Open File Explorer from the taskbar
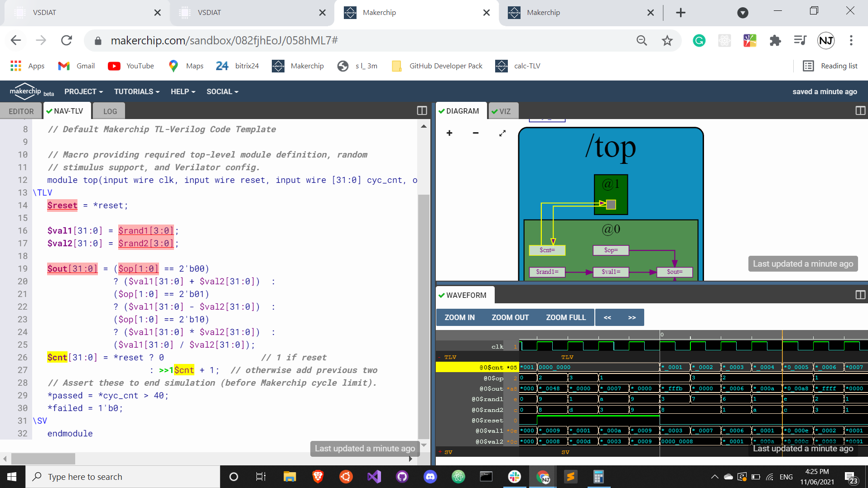 point(289,477)
